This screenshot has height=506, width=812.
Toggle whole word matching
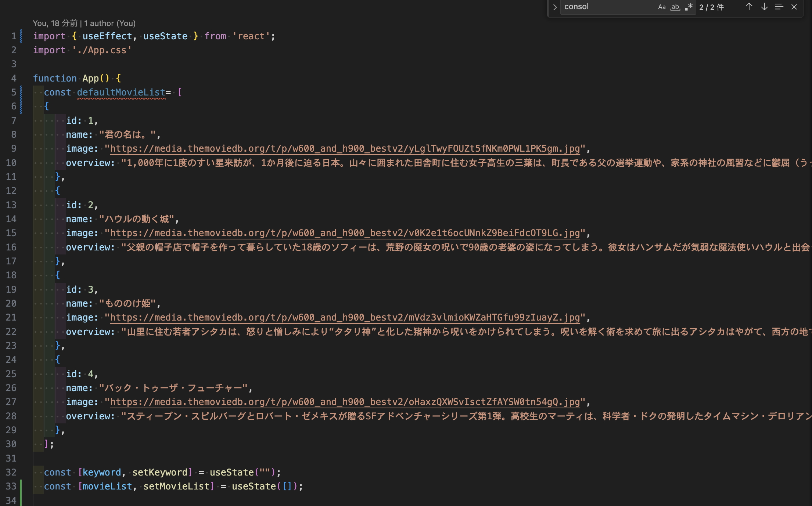[x=675, y=7]
